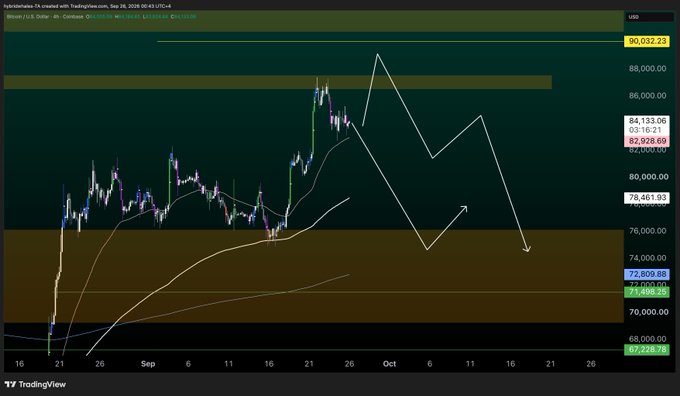Click the green 71,498.25 price label
680x396 pixels.
pyautogui.click(x=647, y=292)
